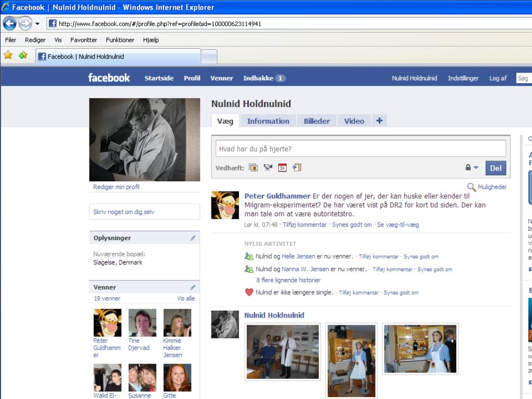Click the Peter Guldhammer name on wall post

pos(277,196)
